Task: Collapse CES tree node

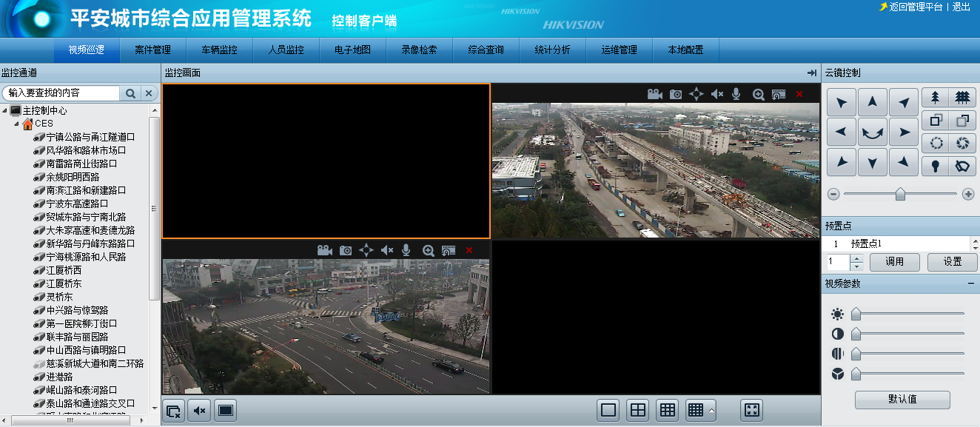Action: (17, 124)
